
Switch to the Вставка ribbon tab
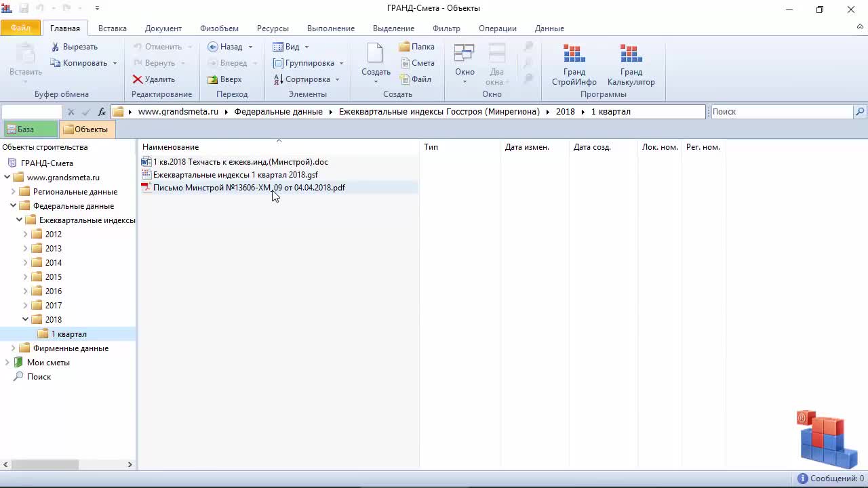click(113, 28)
